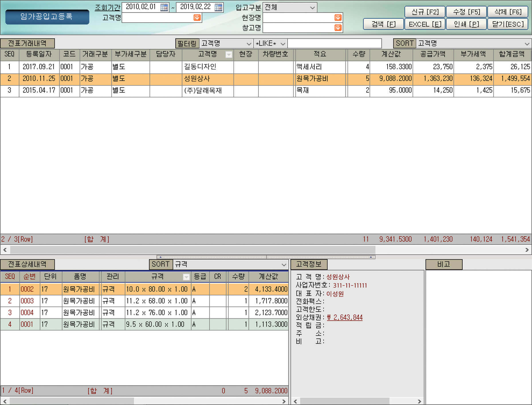Select 비고 tab
The height and width of the screenshot is (405, 532).
pyautogui.click(x=444, y=264)
